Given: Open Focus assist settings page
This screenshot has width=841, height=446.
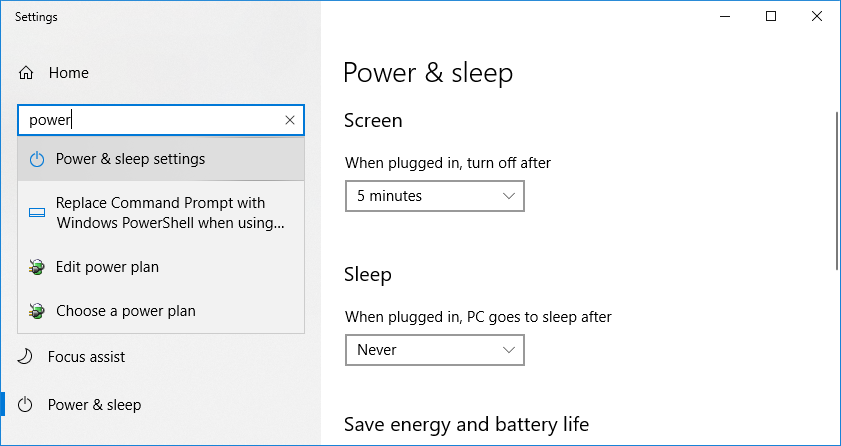Looking at the screenshot, I should (86, 357).
